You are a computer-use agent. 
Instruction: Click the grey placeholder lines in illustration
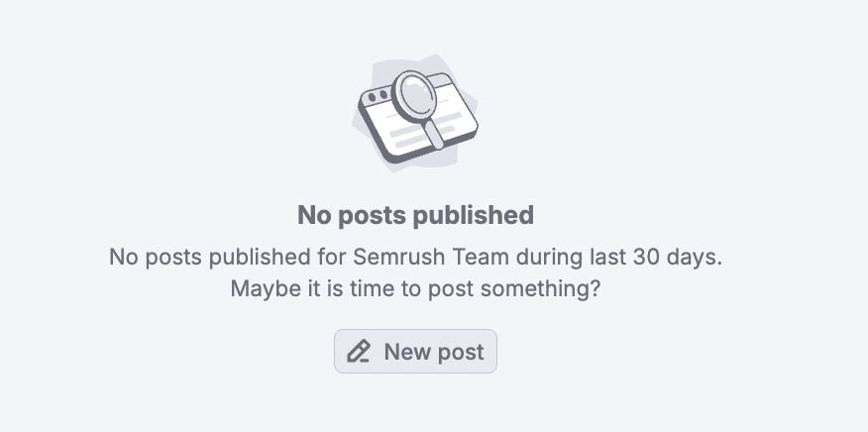click(x=423, y=131)
